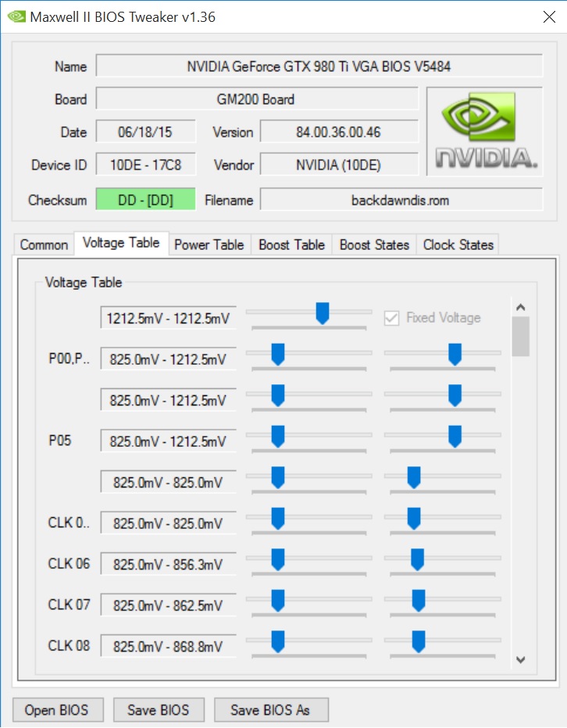Open the Power Table tab
The height and width of the screenshot is (728, 567).
point(209,244)
